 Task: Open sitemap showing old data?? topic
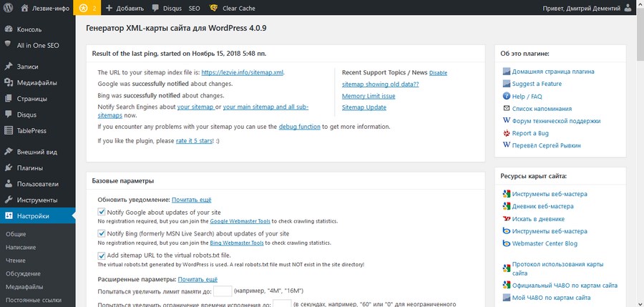click(381, 84)
